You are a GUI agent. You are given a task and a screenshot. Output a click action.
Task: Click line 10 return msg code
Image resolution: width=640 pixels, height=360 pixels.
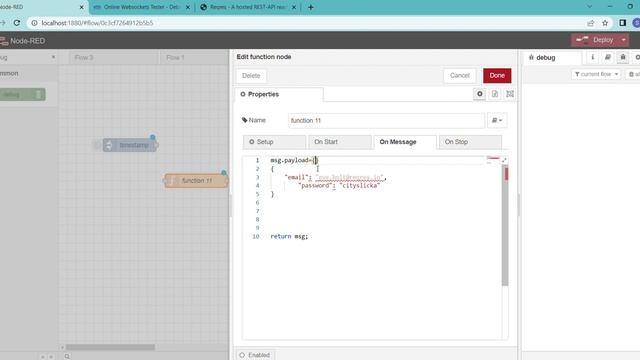[289, 236]
